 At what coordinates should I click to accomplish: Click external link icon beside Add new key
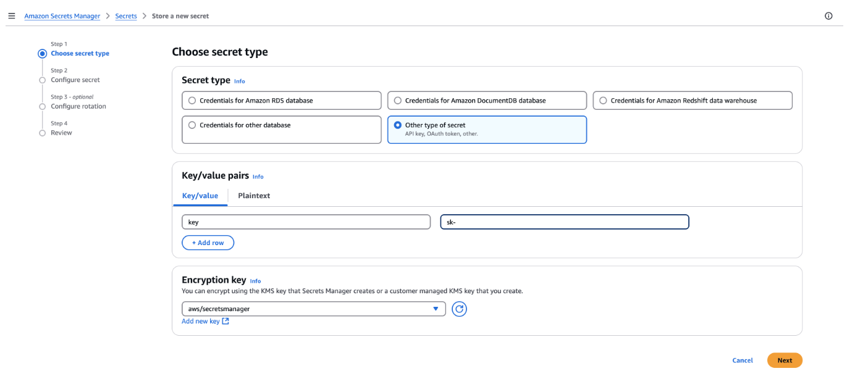[x=225, y=321]
